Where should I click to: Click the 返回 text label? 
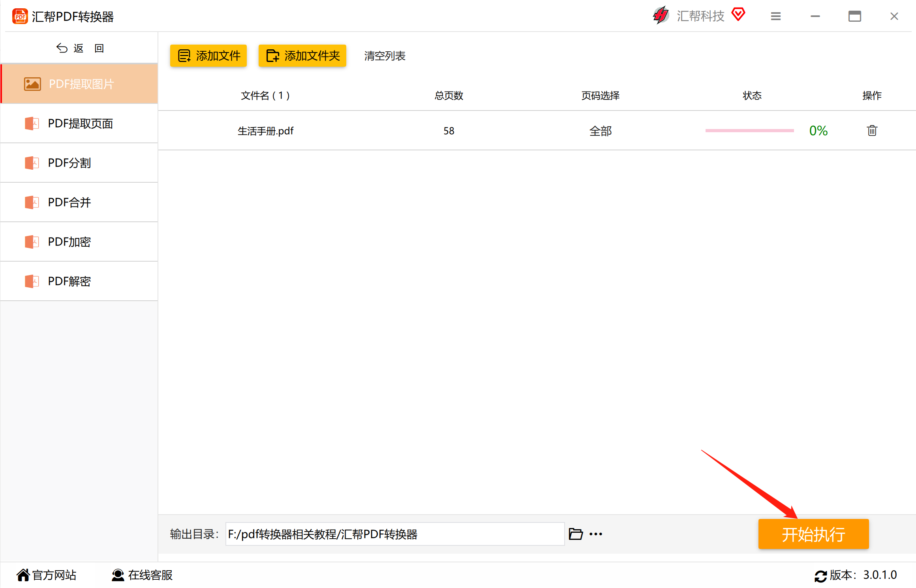click(89, 48)
